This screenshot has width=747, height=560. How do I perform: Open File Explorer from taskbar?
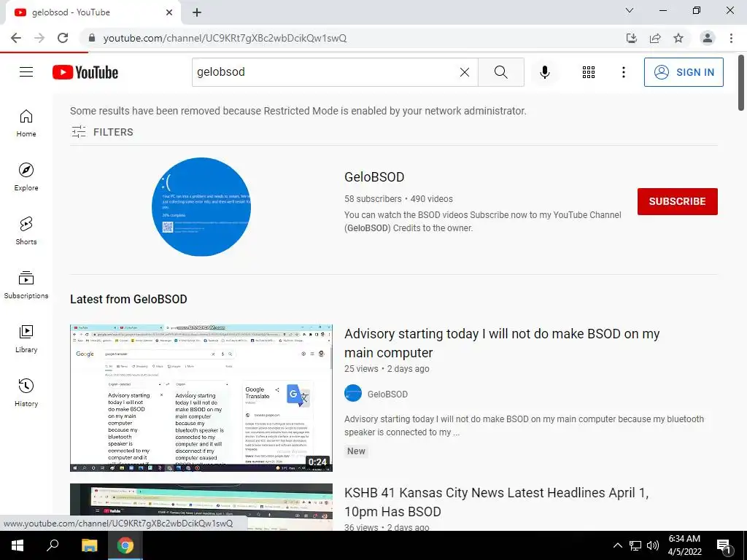[x=89, y=545]
